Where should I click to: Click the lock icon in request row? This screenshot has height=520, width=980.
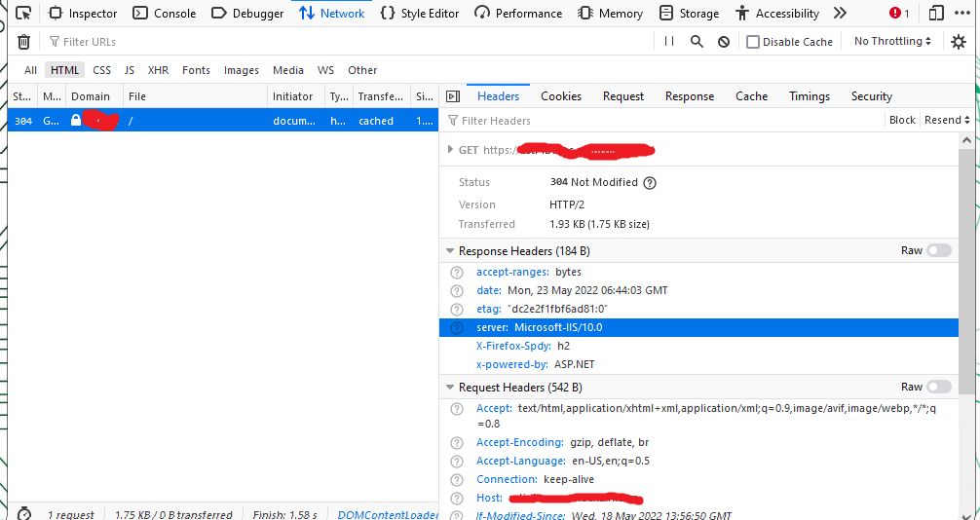tap(76, 120)
